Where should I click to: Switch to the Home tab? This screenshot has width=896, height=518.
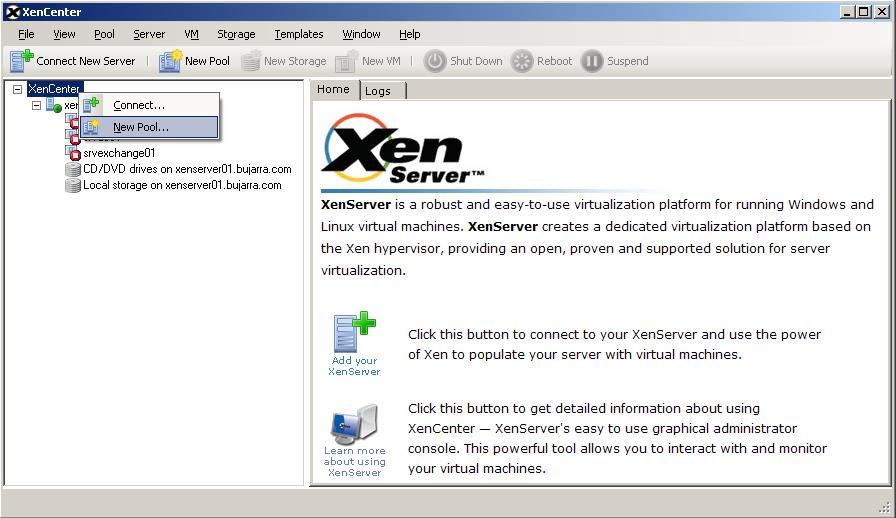[334, 89]
